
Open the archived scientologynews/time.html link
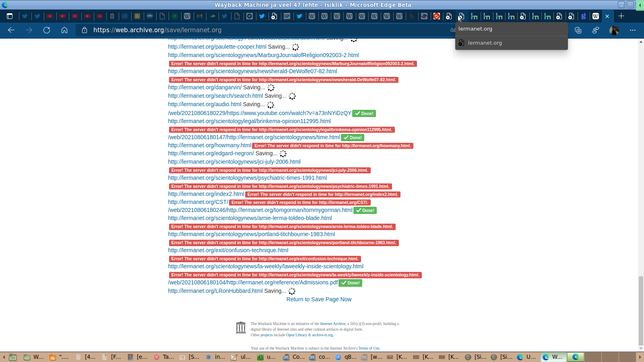254,137
